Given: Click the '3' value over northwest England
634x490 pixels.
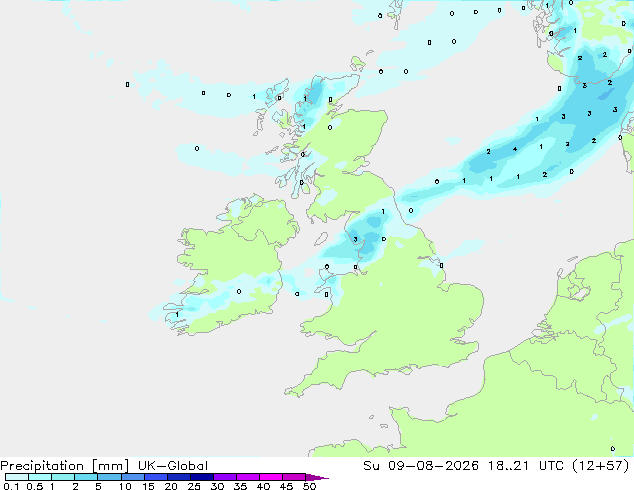Looking at the screenshot, I should (355, 239).
